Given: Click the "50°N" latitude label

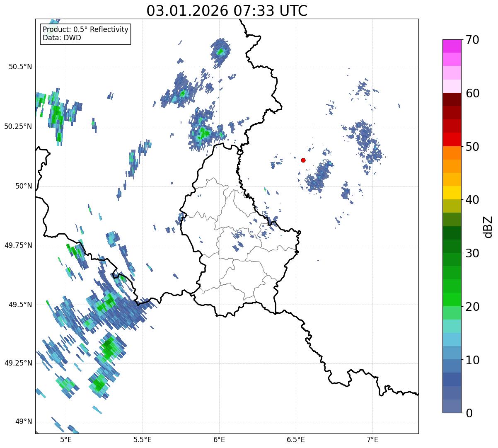Looking at the screenshot, I should [24, 186].
